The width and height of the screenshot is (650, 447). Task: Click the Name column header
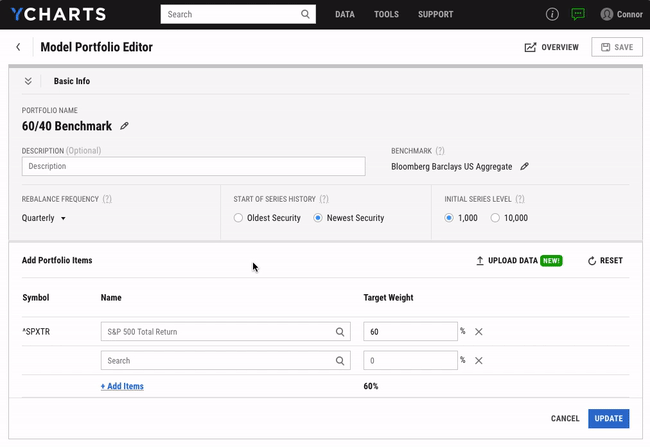tap(111, 298)
